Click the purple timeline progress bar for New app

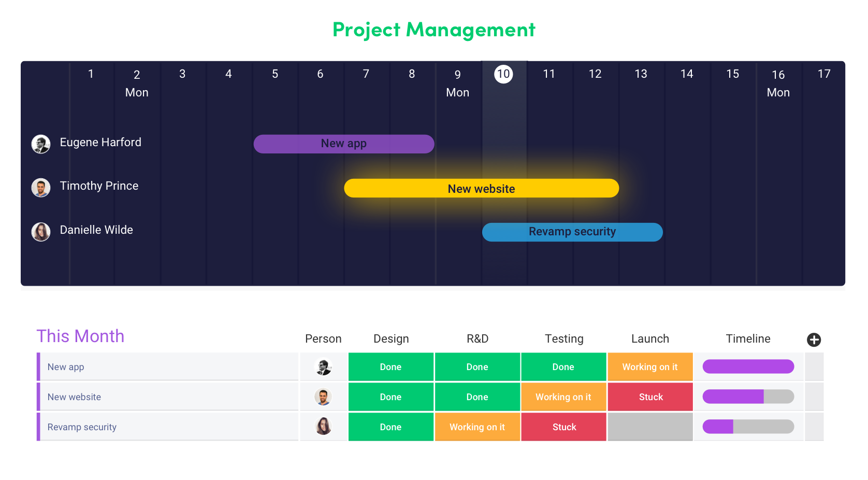748,366
